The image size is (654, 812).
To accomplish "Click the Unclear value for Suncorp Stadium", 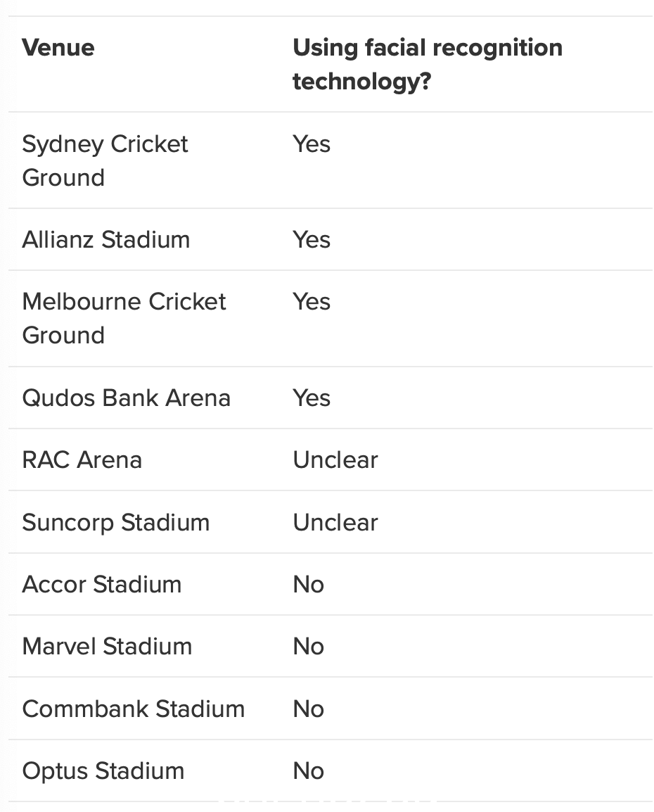I will point(335,523).
